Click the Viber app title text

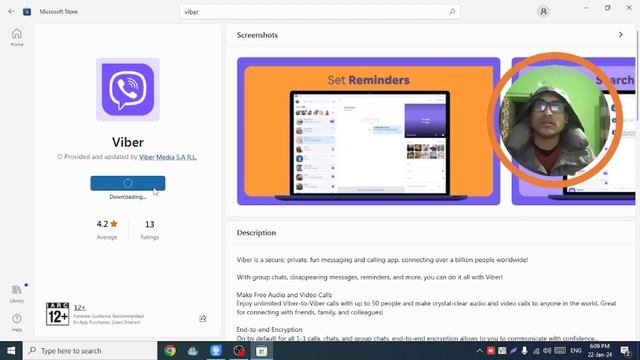[128, 142]
